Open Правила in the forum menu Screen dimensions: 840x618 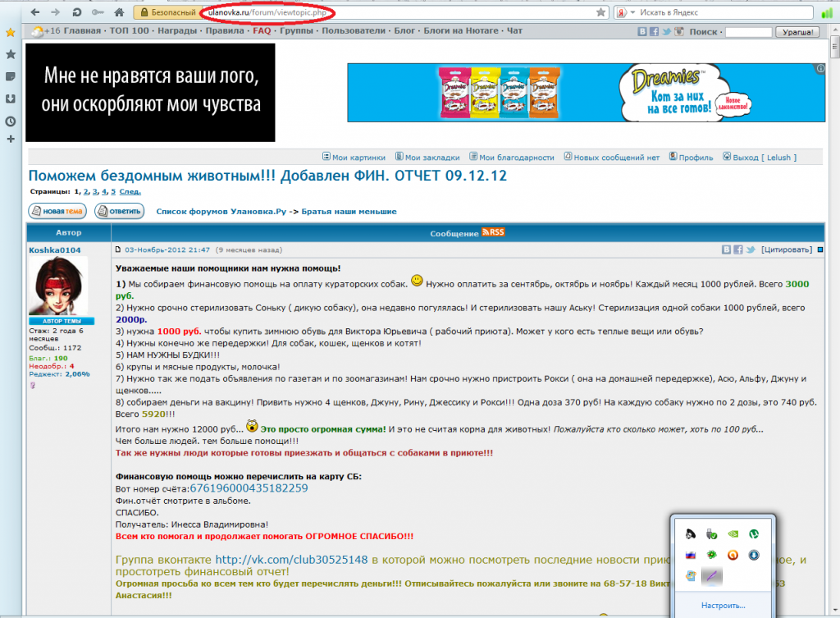pyautogui.click(x=225, y=30)
